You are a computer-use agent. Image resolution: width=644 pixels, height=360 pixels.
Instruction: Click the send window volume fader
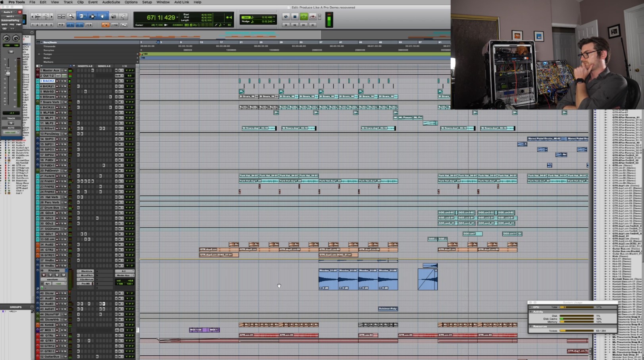click(8, 73)
